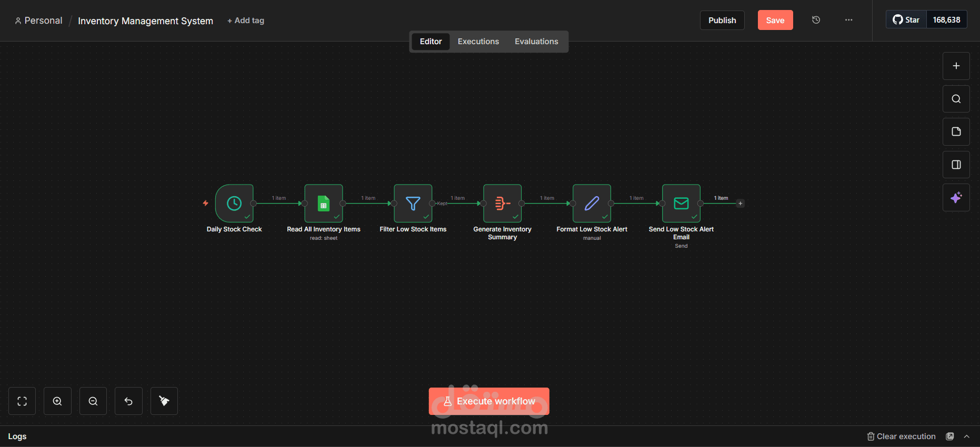Click the Read All Inventory Items label
Image resolution: width=980 pixels, height=447 pixels.
[x=324, y=229]
